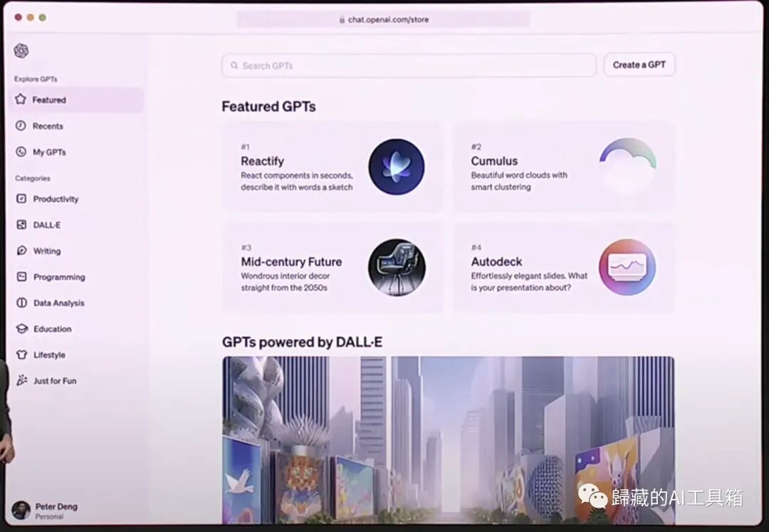The height and width of the screenshot is (532, 769).
Task: Open the Cumulus GPT title
Action: point(494,161)
